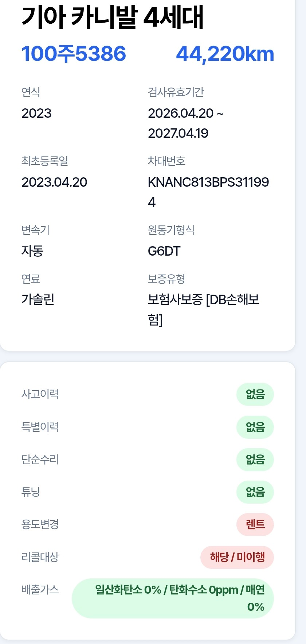The width and height of the screenshot is (306, 644).
Task: Select license plate 100주5386
Action: (x=74, y=54)
